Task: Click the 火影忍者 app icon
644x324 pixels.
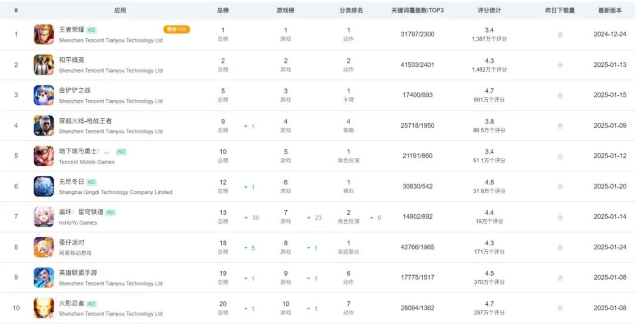Action: [x=44, y=308]
